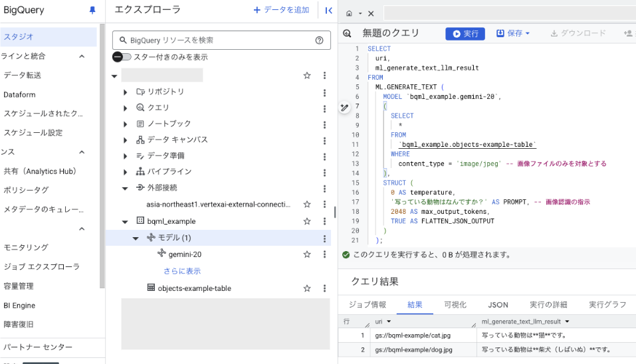
Task: Open more options for 外部接続
Action: click(x=324, y=189)
